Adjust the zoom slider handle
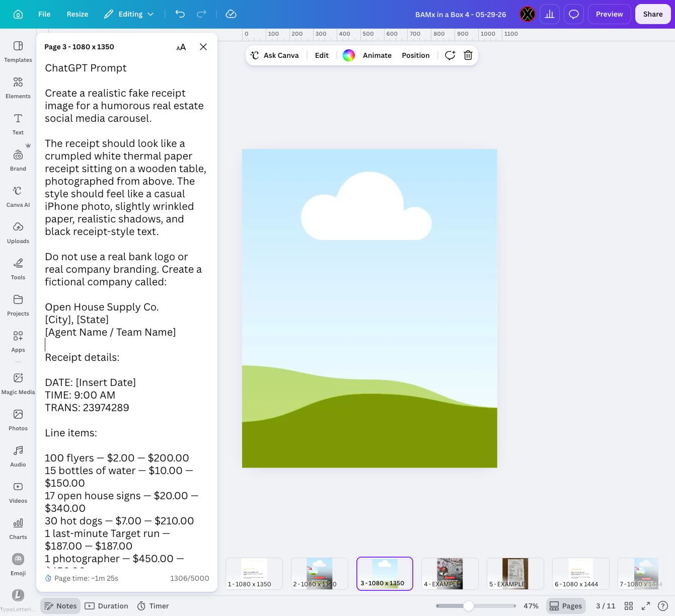 [469, 606]
